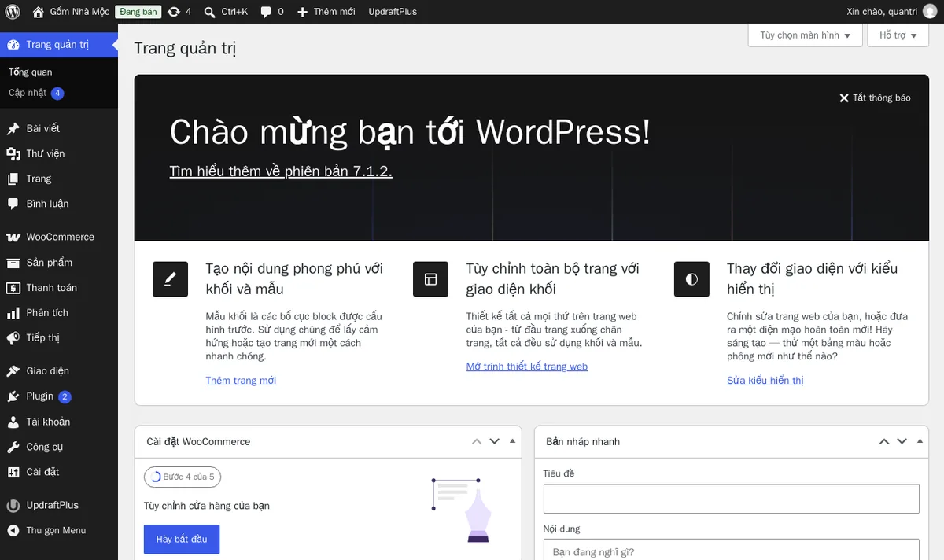944x560 pixels.
Task: Follow the Thêm trang mới link
Action: (241, 381)
